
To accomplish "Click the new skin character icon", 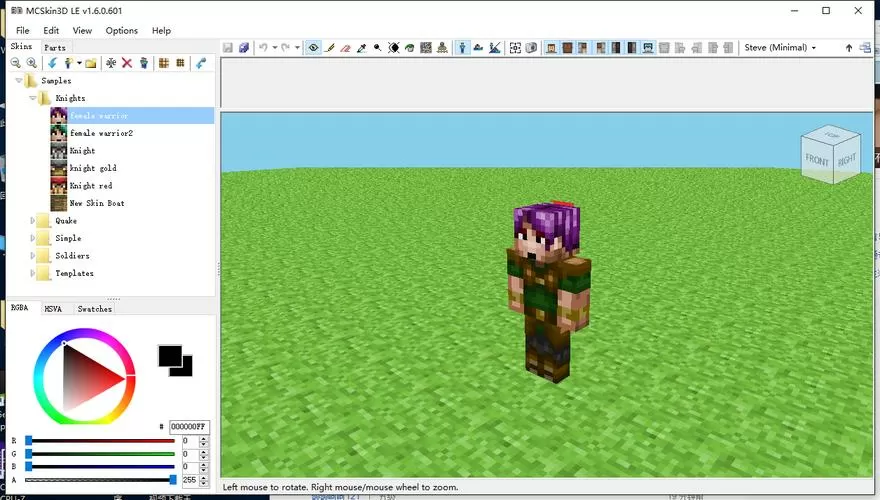I will click(68, 63).
